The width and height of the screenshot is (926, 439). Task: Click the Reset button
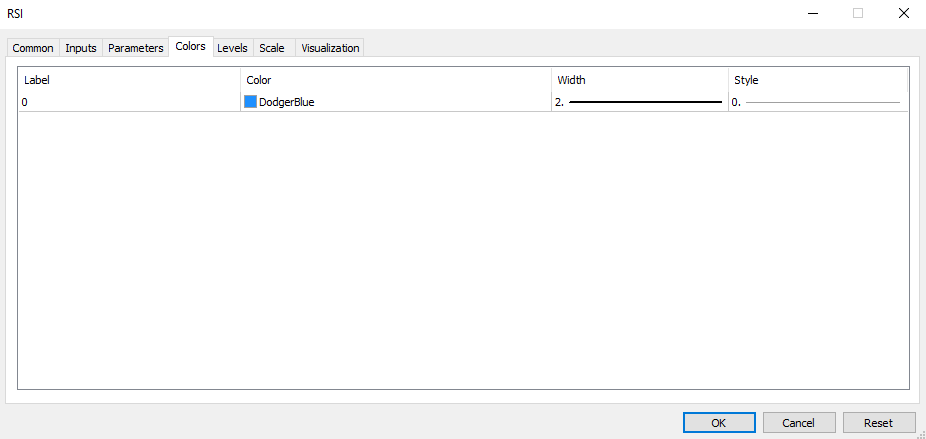[879, 422]
